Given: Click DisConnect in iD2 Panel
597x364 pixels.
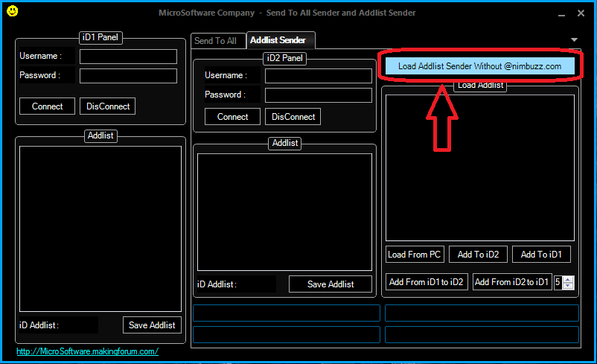Looking at the screenshot, I should (293, 117).
